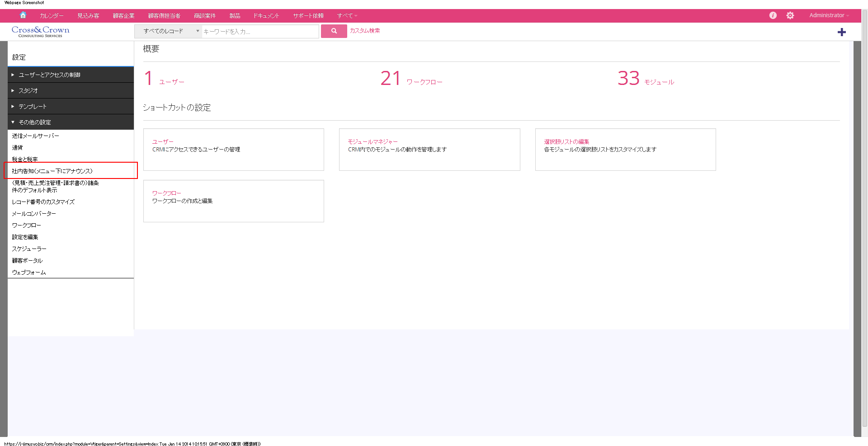This screenshot has height=446, width=868.
Task: Click the Cross&Crown logo
Action: (40, 31)
